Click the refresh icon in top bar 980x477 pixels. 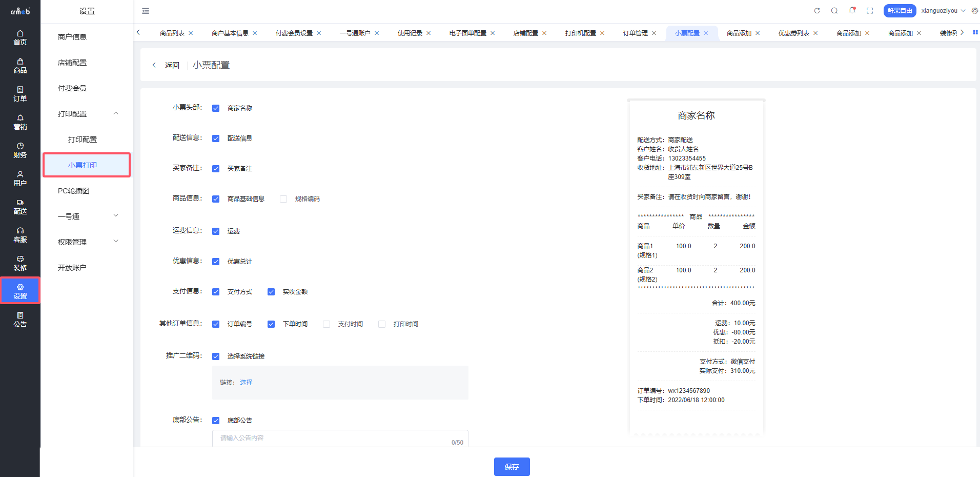tap(817, 11)
